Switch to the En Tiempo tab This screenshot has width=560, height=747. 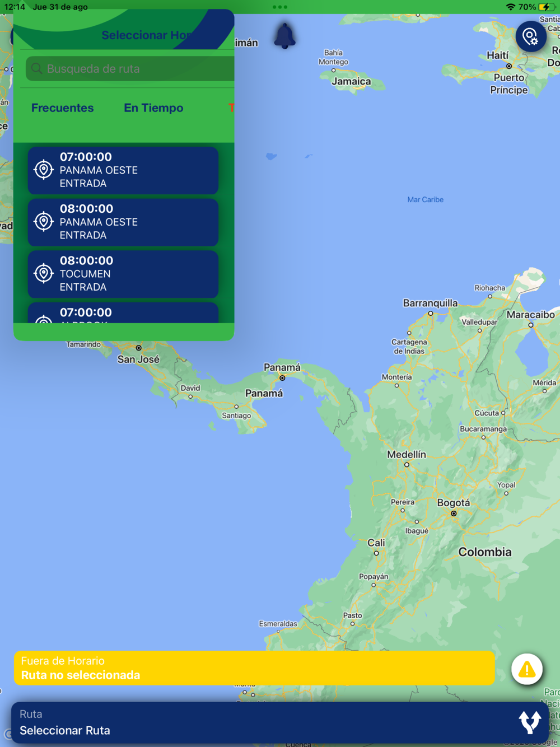[x=153, y=108]
